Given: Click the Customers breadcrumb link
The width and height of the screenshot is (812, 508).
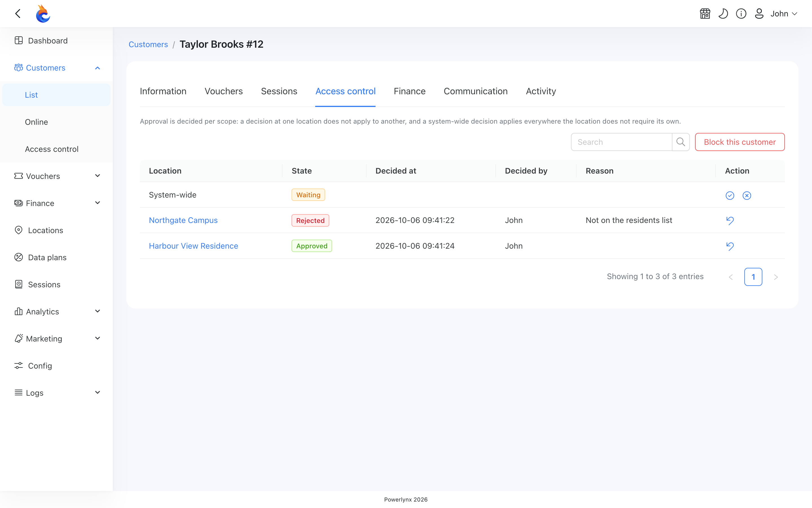Looking at the screenshot, I should (148, 44).
